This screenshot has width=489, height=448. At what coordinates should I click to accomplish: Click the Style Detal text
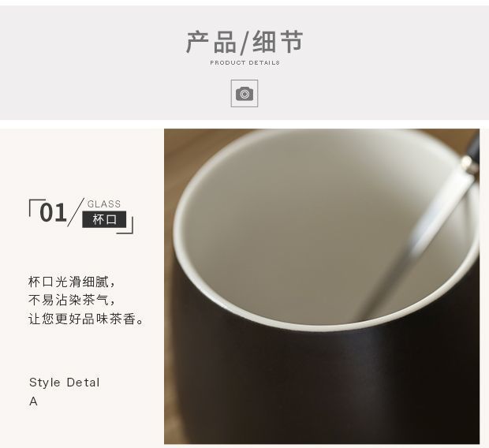64,383
